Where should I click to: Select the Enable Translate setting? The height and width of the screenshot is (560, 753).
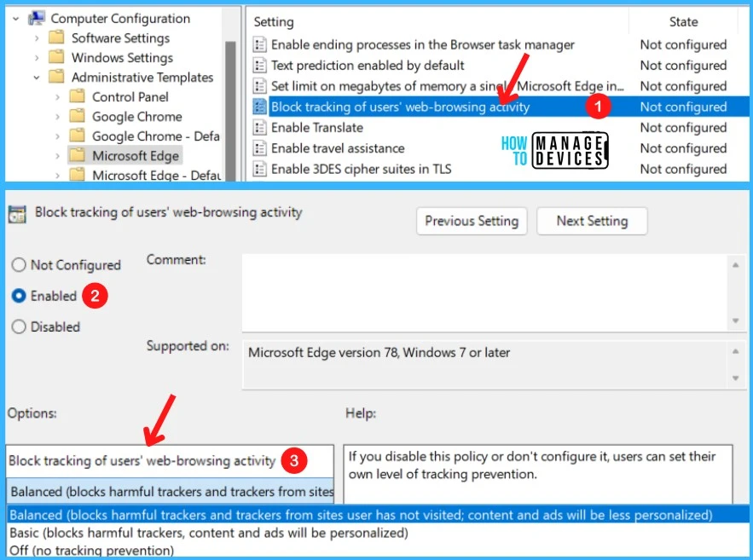point(317,128)
